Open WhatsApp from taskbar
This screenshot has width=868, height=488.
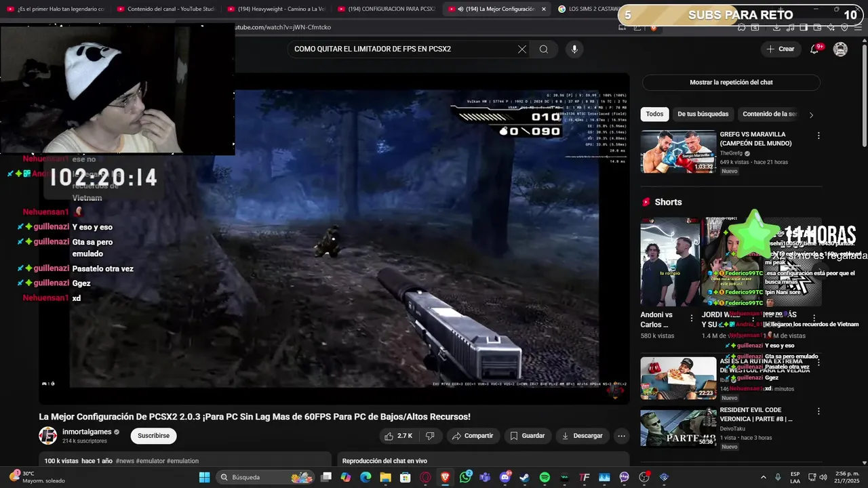(x=465, y=477)
